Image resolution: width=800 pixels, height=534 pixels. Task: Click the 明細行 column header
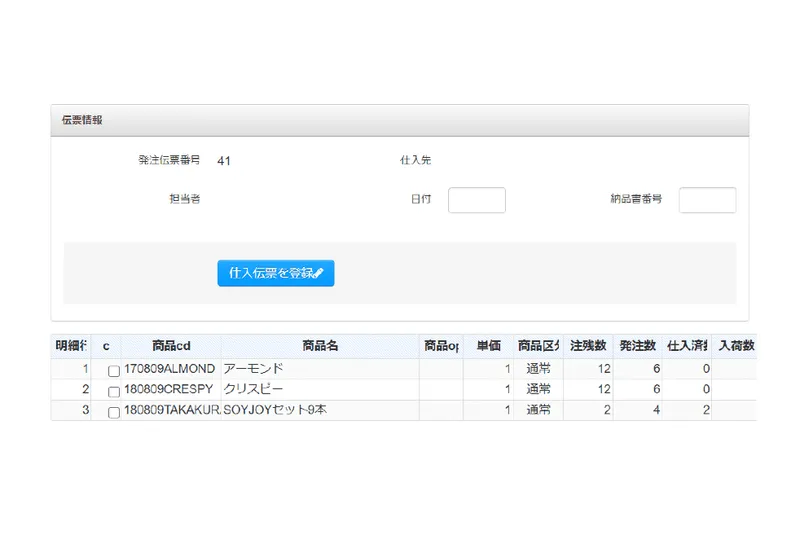coord(71,346)
